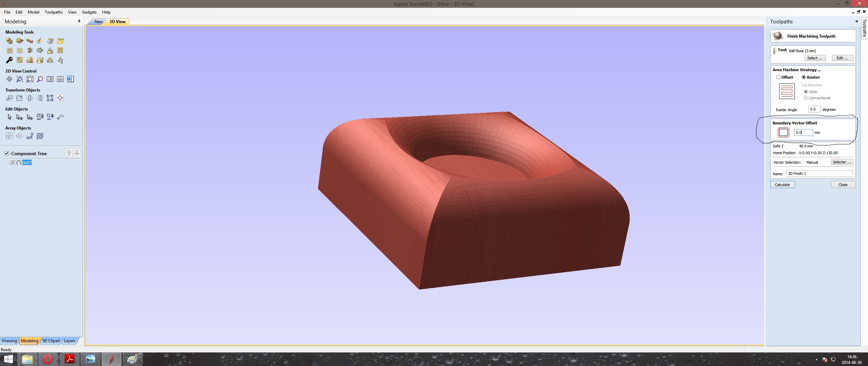This screenshot has width=868, height=366.
Task: Switch to the New tab
Action: pyautogui.click(x=98, y=21)
